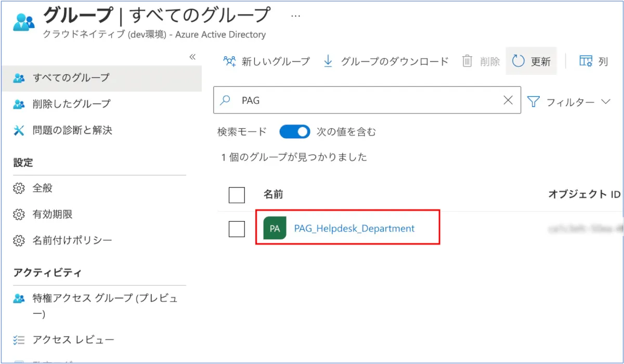Click the green PA group avatar
The height and width of the screenshot is (364, 624).
point(275,228)
